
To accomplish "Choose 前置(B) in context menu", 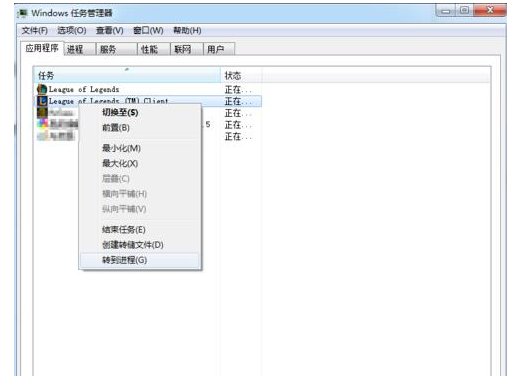I will point(140,128).
